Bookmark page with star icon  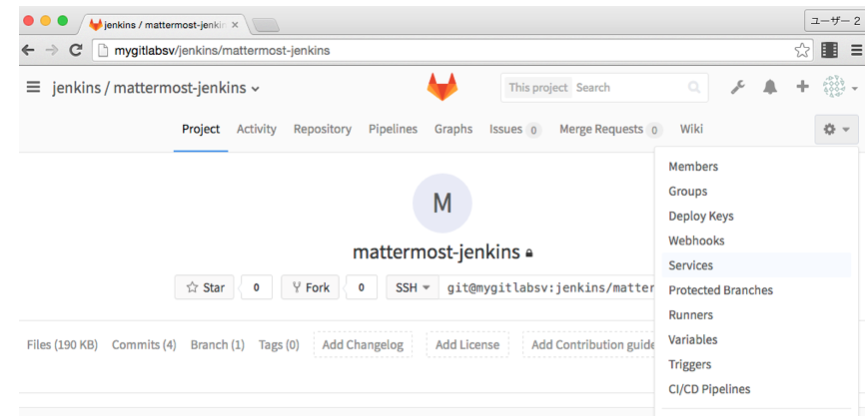tap(802, 51)
